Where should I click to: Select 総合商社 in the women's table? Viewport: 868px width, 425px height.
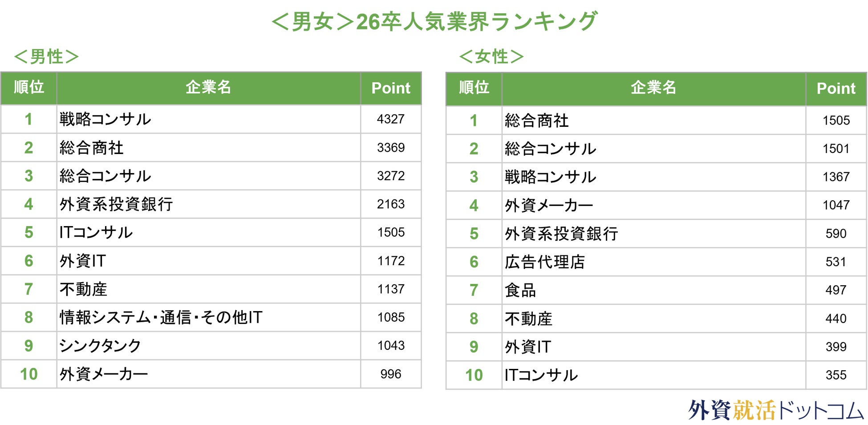click(536, 121)
